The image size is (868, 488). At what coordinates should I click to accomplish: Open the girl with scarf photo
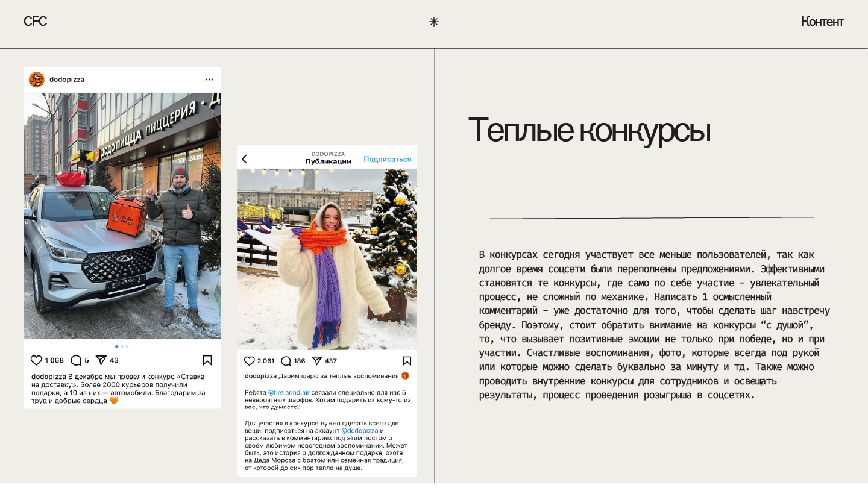click(x=327, y=259)
